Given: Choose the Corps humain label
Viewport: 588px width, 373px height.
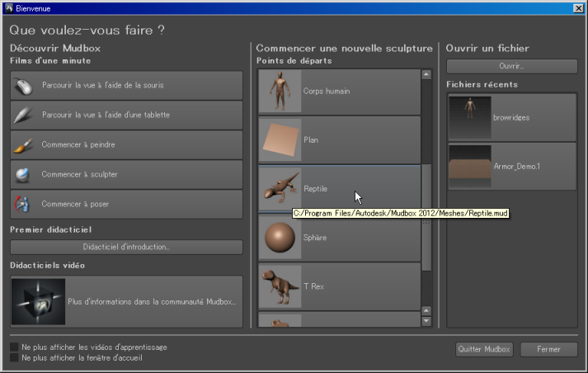Looking at the screenshot, I should point(327,91).
